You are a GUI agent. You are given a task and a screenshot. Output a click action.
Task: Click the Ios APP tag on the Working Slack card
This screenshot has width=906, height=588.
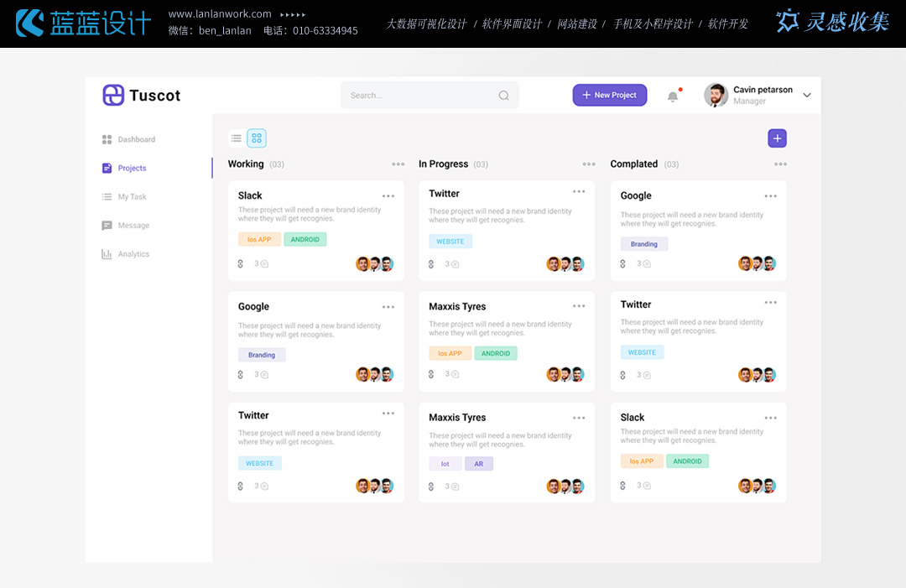259,240
